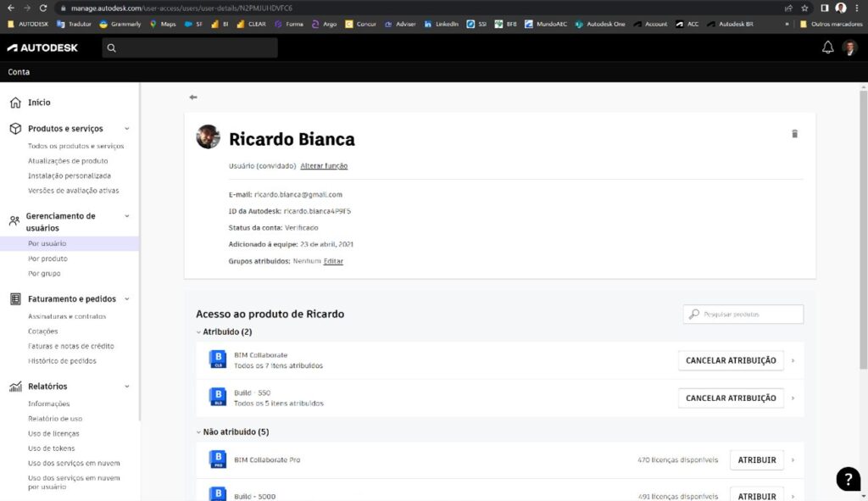This screenshot has height=501, width=868.
Task: Bookmark this page with the star
Action: [804, 8]
